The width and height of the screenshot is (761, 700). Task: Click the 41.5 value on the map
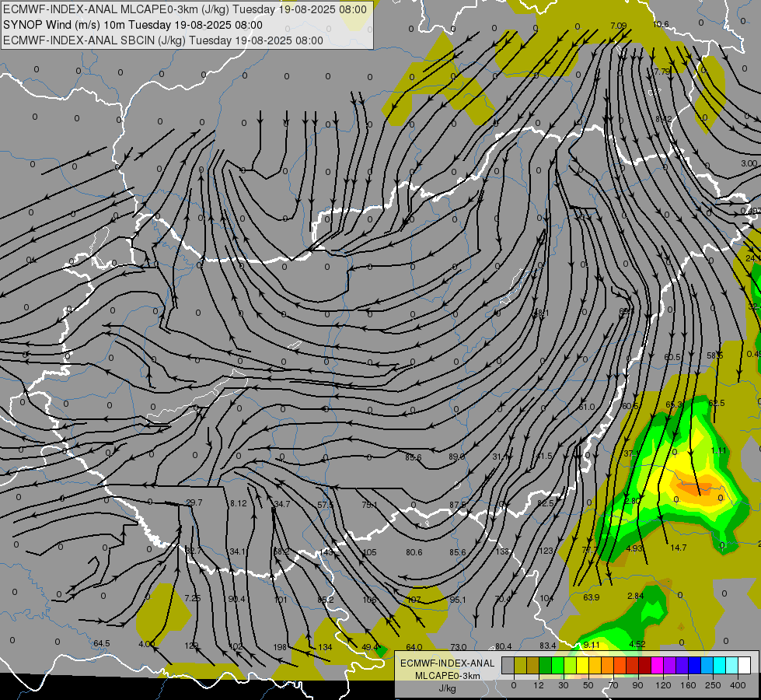click(x=544, y=456)
